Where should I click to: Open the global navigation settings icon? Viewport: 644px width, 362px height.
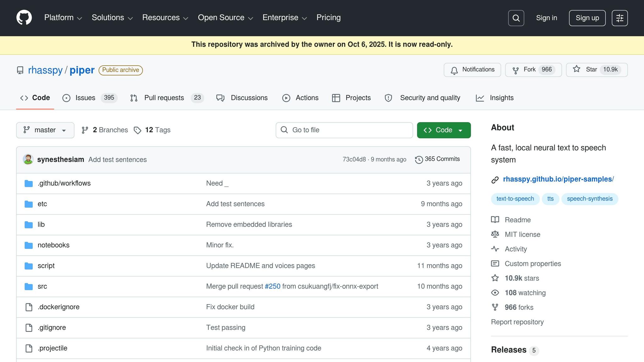click(620, 18)
